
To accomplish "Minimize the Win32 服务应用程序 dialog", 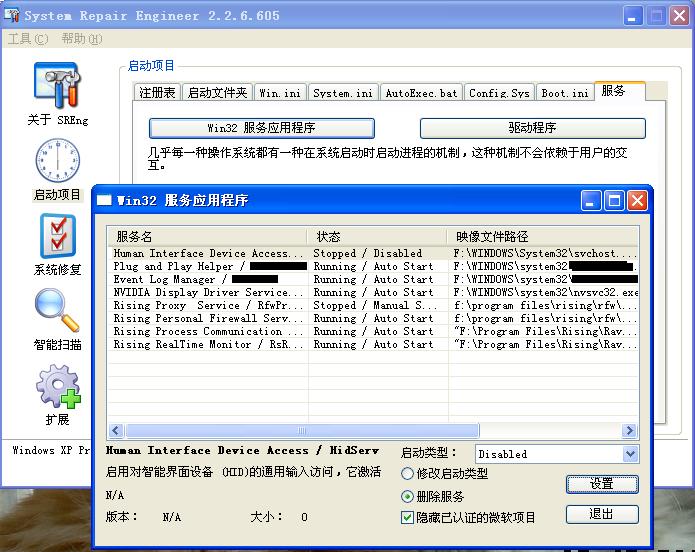I will click(590, 200).
